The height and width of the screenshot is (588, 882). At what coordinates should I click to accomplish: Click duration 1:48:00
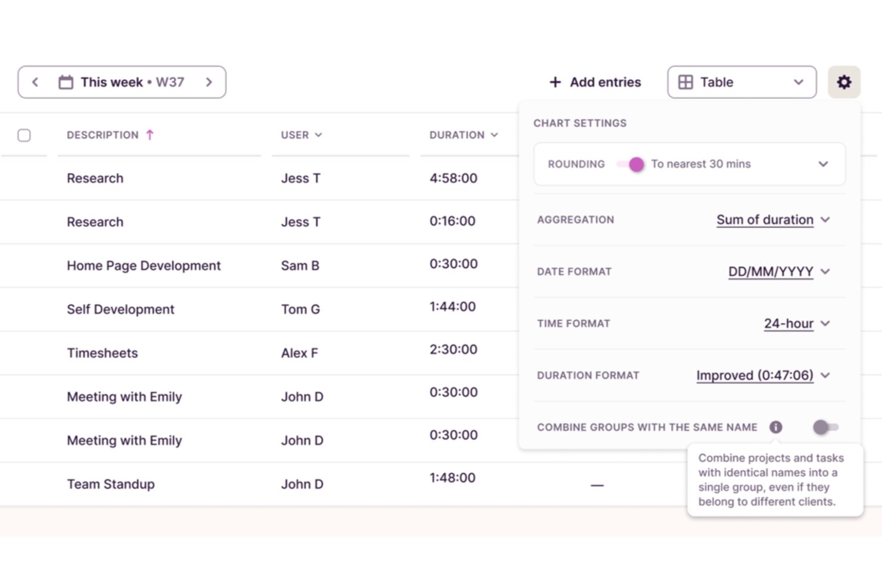click(452, 478)
